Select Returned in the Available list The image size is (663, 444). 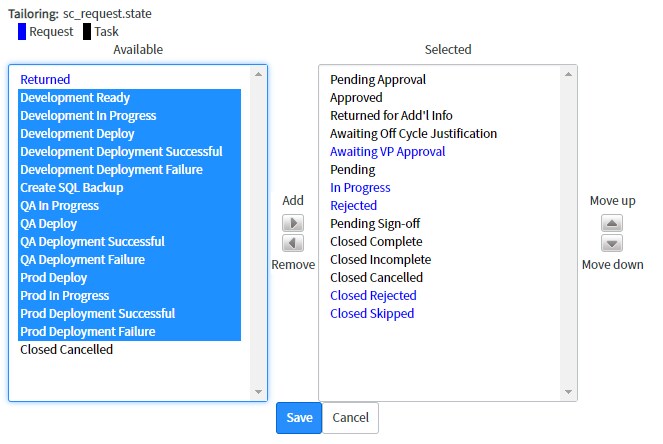[x=129, y=79]
